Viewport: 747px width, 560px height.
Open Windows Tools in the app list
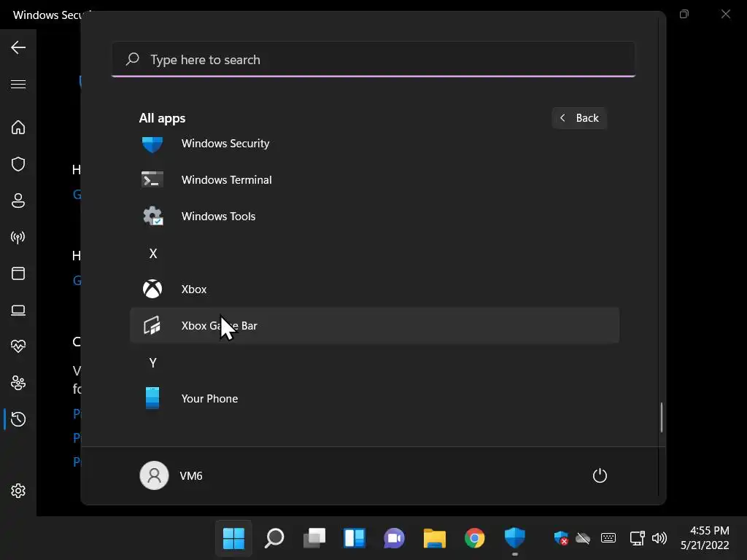[x=374, y=216]
